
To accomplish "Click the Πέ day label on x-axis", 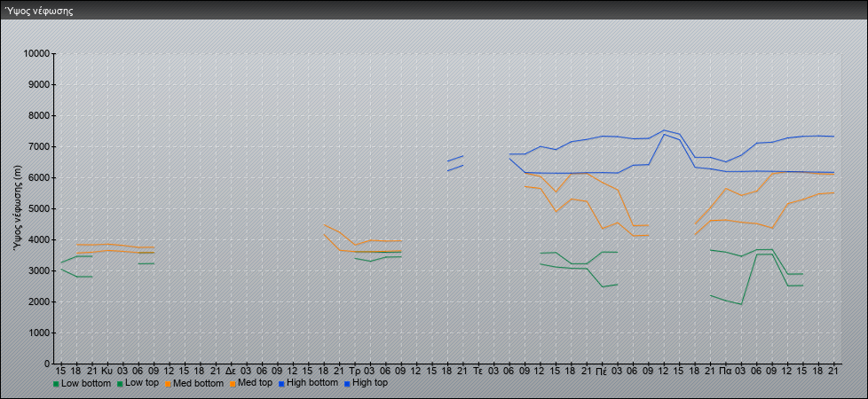I will click(x=603, y=370).
